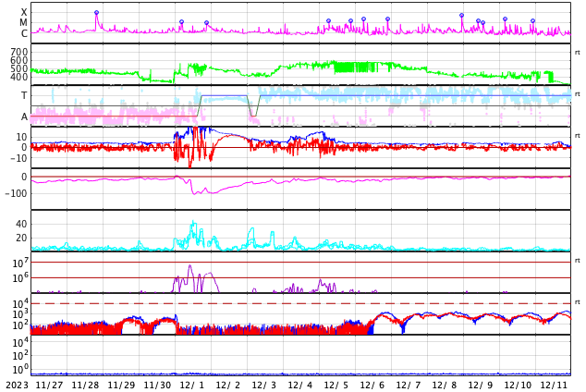Select the 12/11 date label

(x=554, y=386)
